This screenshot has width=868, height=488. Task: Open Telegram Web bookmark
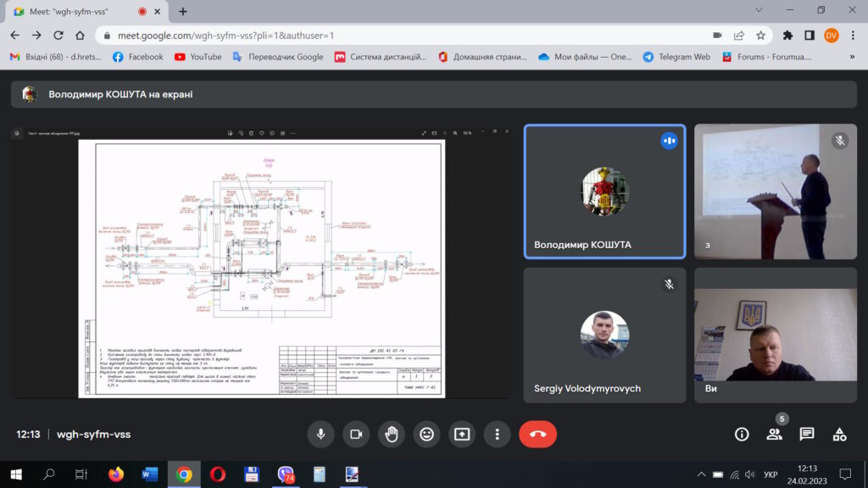(x=676, y=57)
